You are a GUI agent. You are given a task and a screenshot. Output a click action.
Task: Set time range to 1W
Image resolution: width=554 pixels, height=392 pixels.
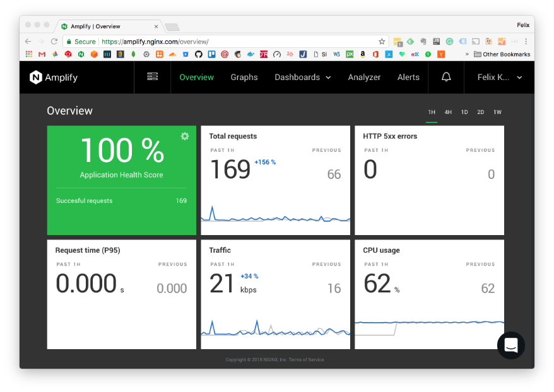point(497,112)
